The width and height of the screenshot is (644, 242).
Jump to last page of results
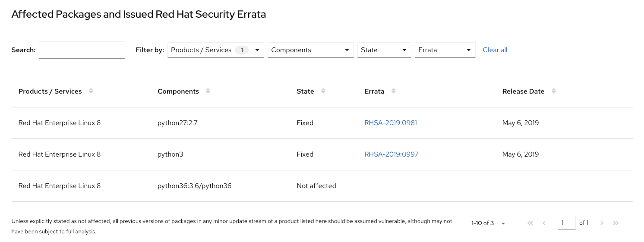coord(616,223)
